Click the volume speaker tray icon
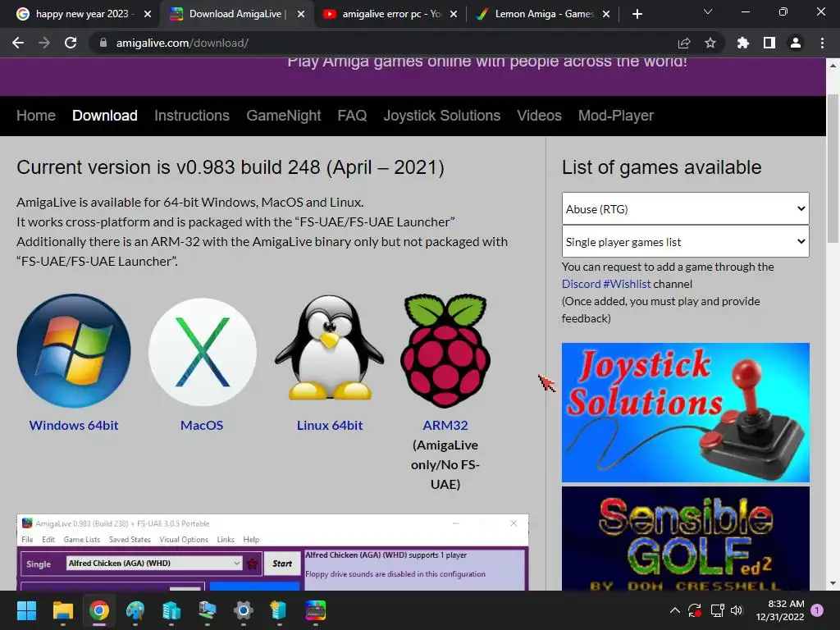 click(x=737, y=610)
